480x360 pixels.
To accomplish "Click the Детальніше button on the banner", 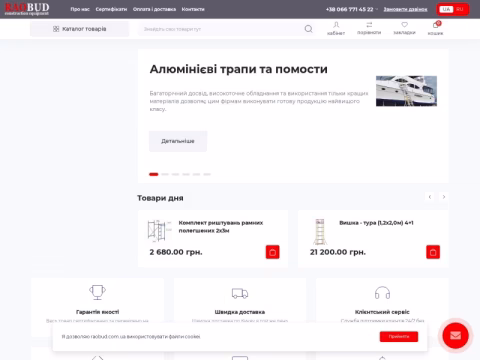I will 178,141.
